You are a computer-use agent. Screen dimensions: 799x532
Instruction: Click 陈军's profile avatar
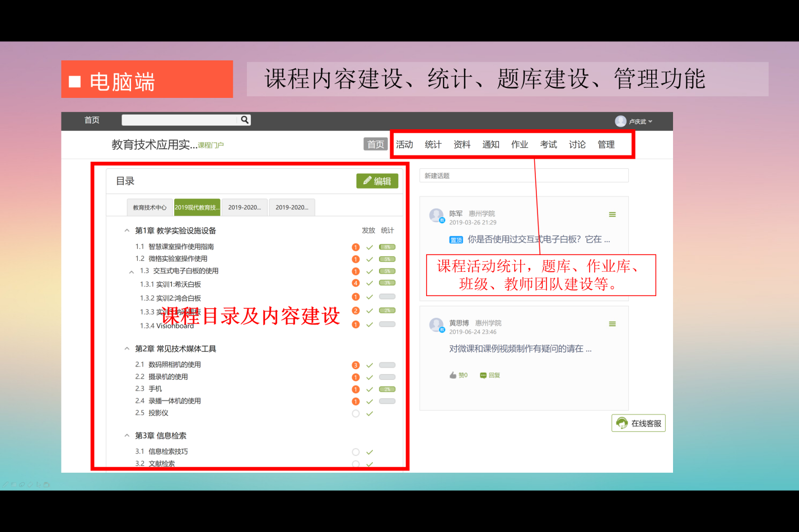click(x=436, y=215)
